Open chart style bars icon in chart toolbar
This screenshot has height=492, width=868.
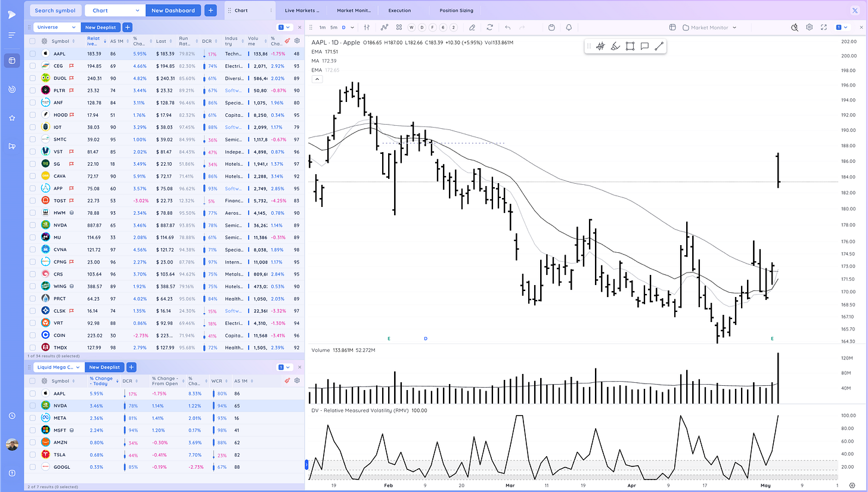click(367, 27)
